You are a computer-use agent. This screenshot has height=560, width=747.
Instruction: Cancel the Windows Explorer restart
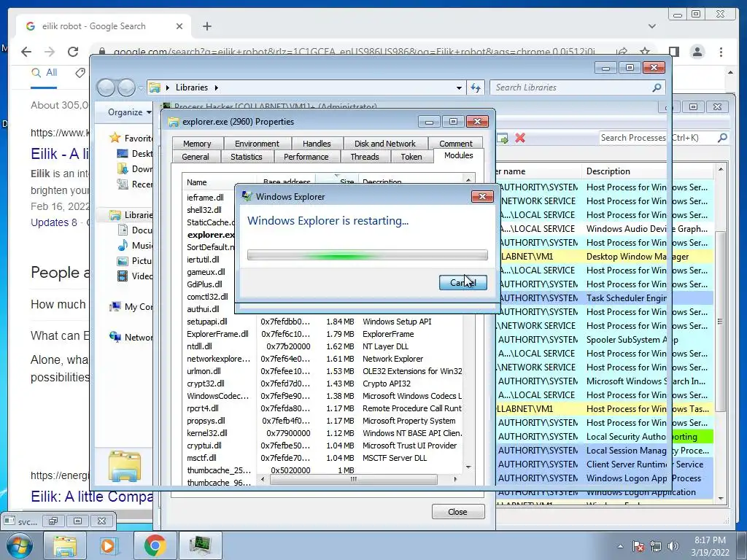click(x=462, y=282)
